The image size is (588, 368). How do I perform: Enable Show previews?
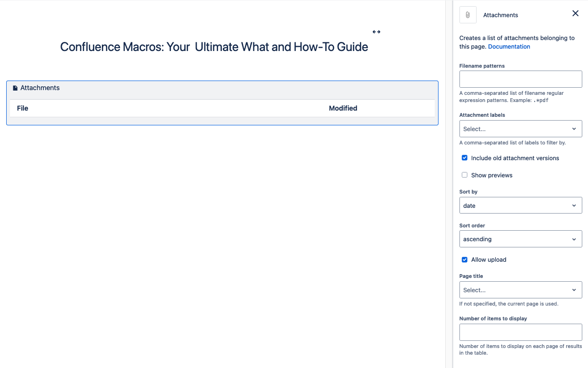(x=464, y=175)
